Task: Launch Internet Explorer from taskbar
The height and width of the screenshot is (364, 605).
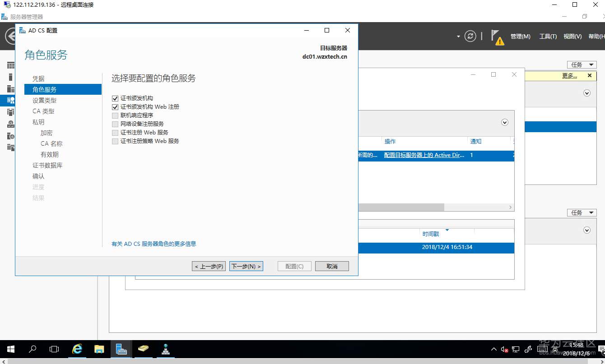Action: click(x=77, y=349)
